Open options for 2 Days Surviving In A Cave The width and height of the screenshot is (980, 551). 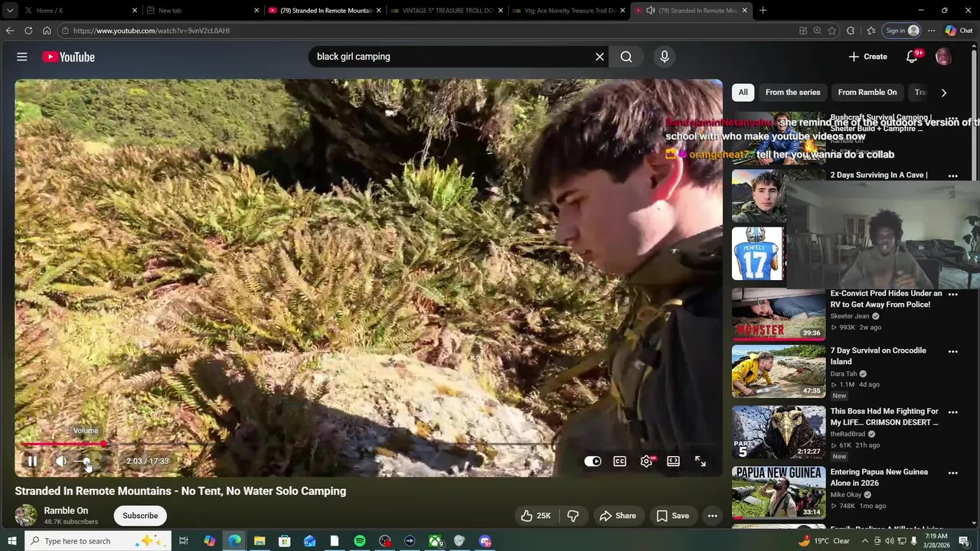(x=952, y=176)
